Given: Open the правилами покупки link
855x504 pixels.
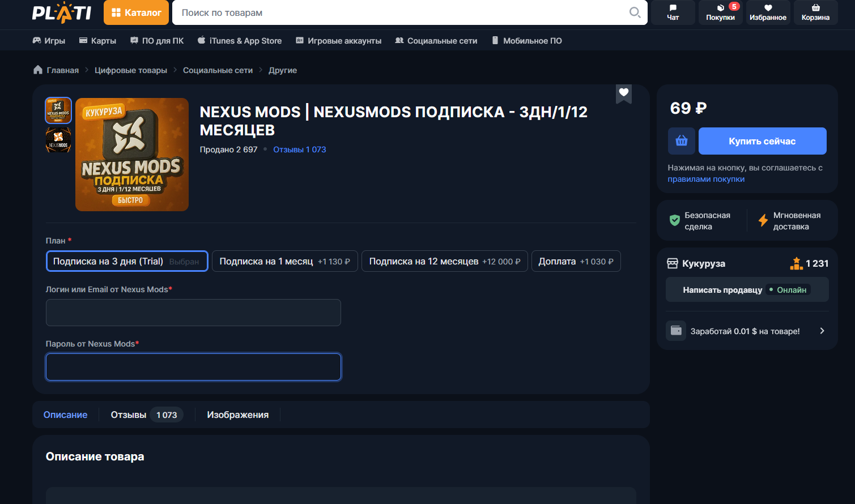Looking at the screenshot, I should point(706,179).
